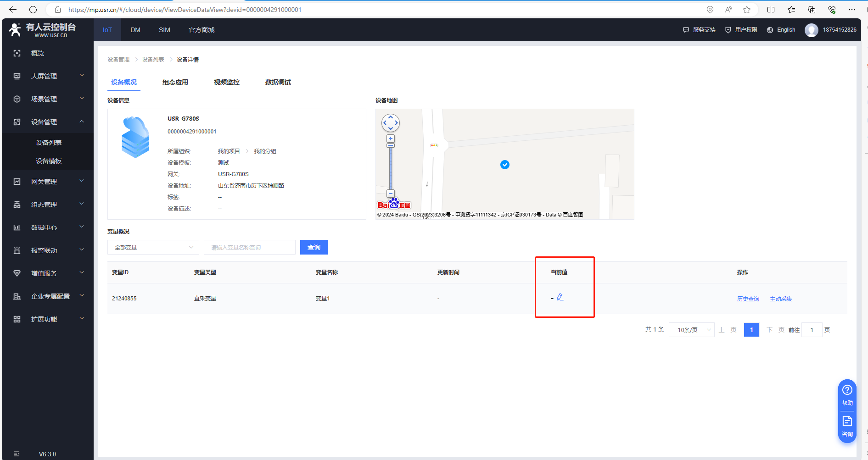Open the 10条/页 page size dropdown
Screen dimensions: 868x460
click(x=691, y=330)
